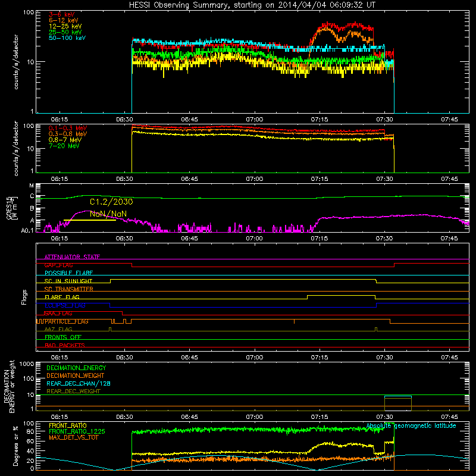Select the cyan 50-100 keV legend label

point(67,38)
